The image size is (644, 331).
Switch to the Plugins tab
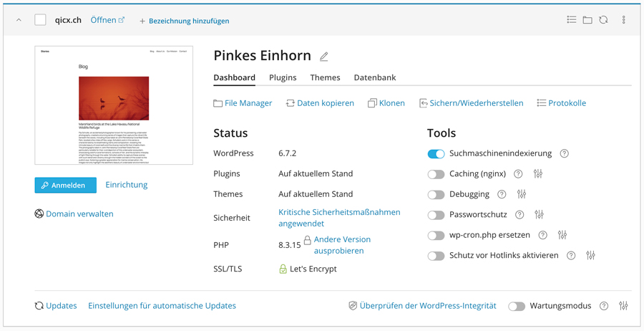coord(283,77)
